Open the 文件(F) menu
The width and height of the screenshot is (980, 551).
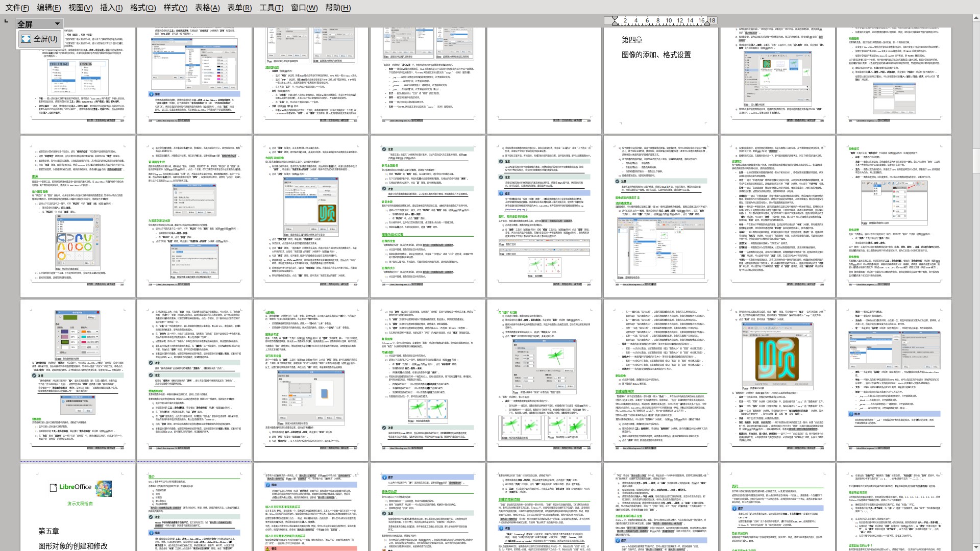coord(17,8)
